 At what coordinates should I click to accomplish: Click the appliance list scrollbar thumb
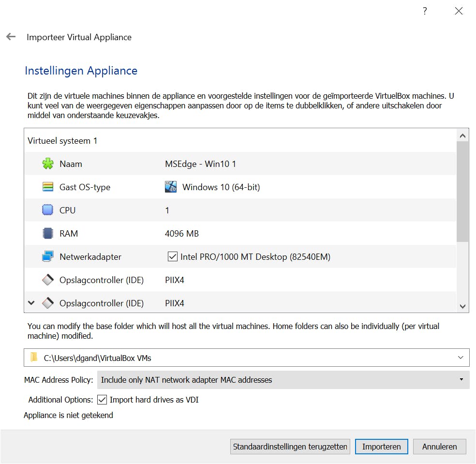tap(462, 192)
